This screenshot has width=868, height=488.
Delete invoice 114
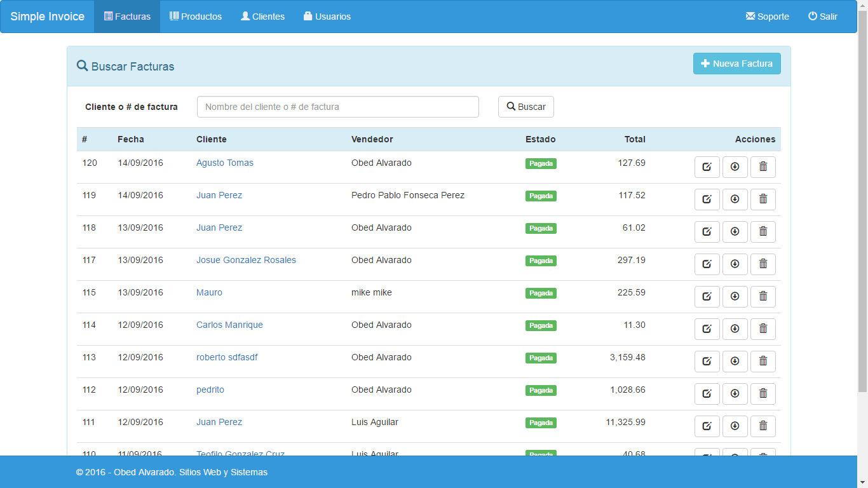pyautogui.click(x=763, y=329)
